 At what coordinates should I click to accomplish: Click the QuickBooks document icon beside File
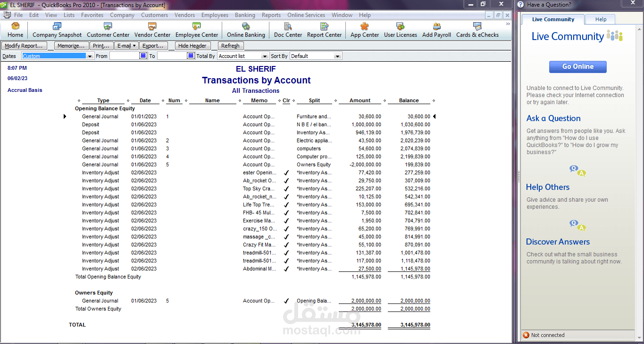click(x=7, y=15)
